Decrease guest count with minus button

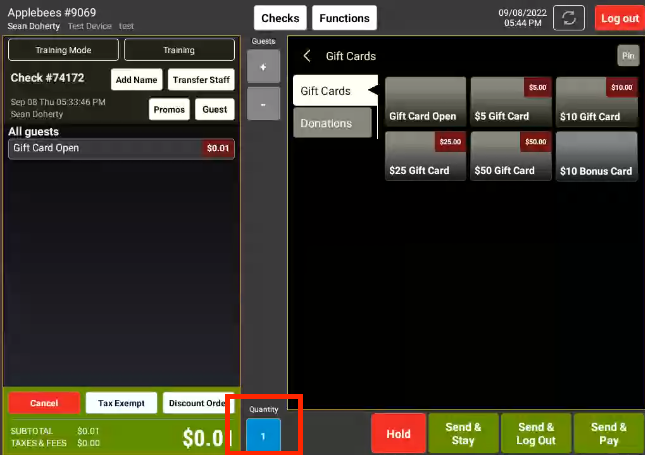click(263, 103)
